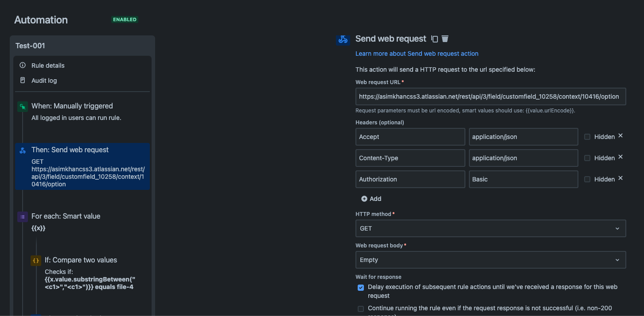The height and width of the screenshot is (316, 644).
Task: Click the If condition braces icon
Action: [x=35, y=260]
